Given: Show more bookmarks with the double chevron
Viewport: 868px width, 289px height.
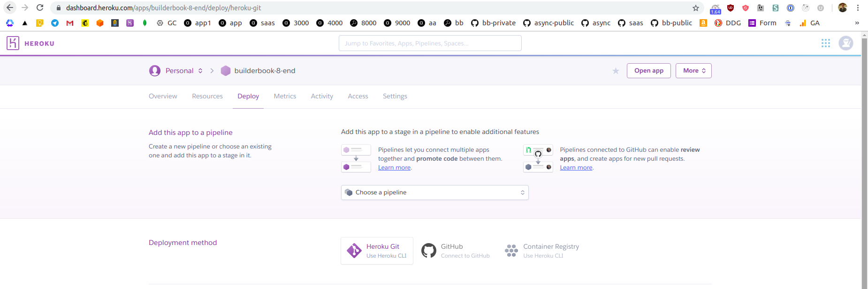Looking at the screenshot, I should (x=857, y=23).
